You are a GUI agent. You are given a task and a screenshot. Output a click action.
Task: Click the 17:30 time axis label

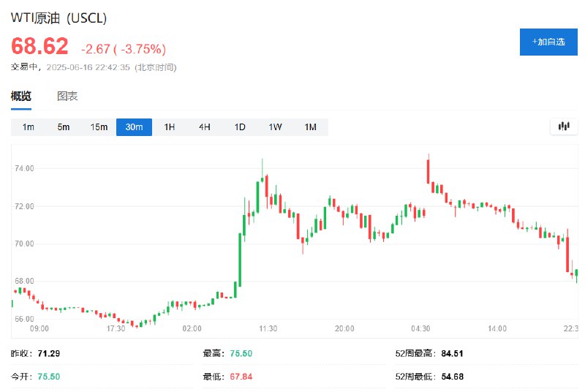pos(116,328)
